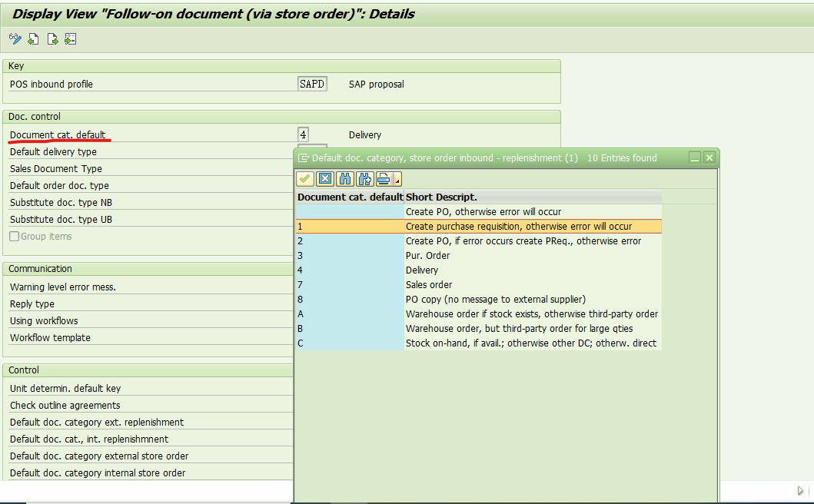This screenshot has width=814, height=504.
Task: Select entry C 'Stock on-hand, if avail.'
Action: coord(479,343)
